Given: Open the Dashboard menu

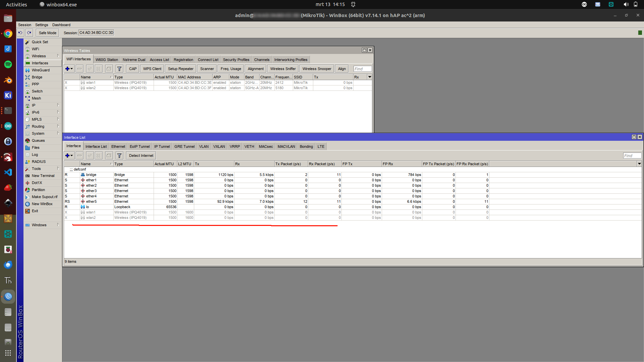Looking at the screenshot, I should point(61,25).
